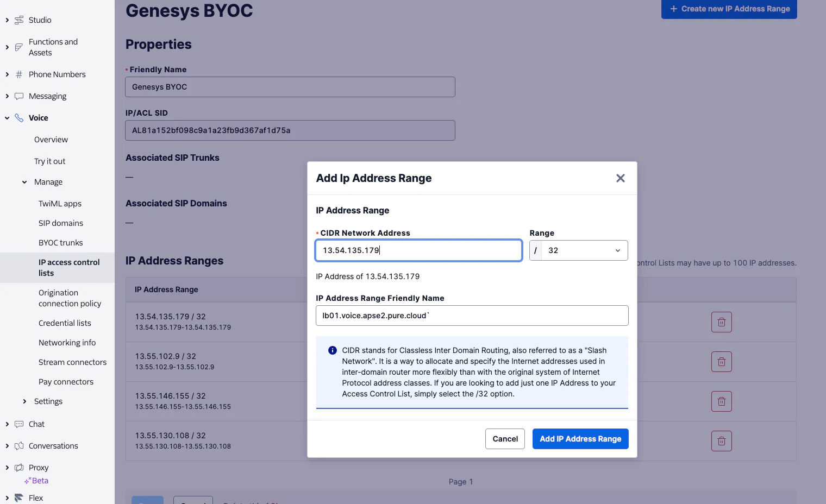Expand the Messaging chevron
This screenshot has height=504, width=826.
coord(7,96)
